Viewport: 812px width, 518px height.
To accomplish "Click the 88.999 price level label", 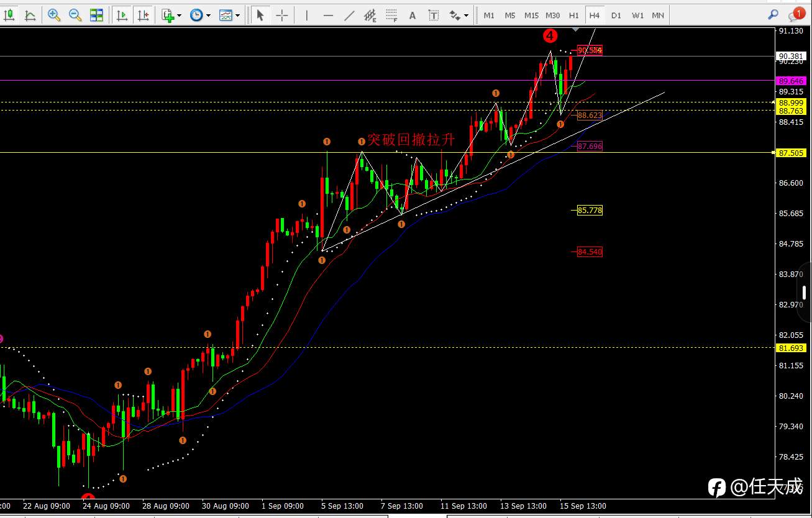I will pos(791,102).
